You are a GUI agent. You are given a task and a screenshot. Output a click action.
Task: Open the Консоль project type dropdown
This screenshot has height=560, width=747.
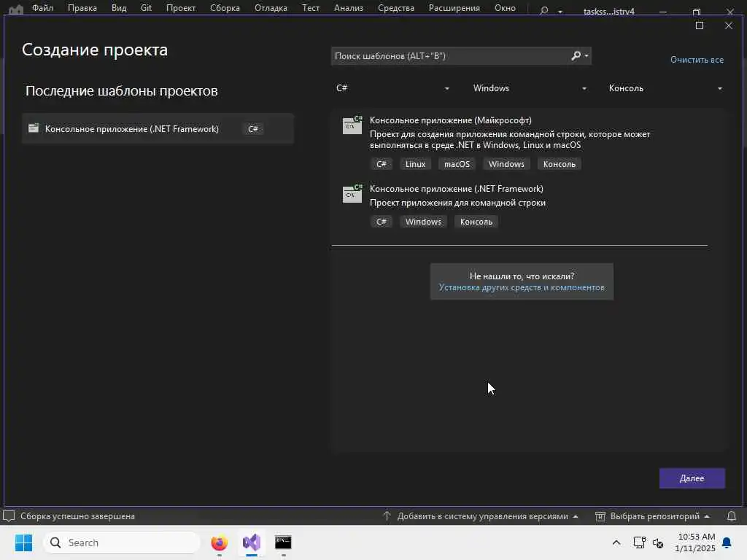(x=665, y=88)
